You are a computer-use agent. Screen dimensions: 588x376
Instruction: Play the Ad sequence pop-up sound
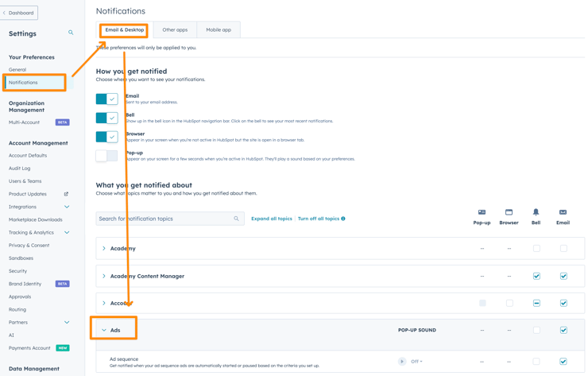coord(402,362)
